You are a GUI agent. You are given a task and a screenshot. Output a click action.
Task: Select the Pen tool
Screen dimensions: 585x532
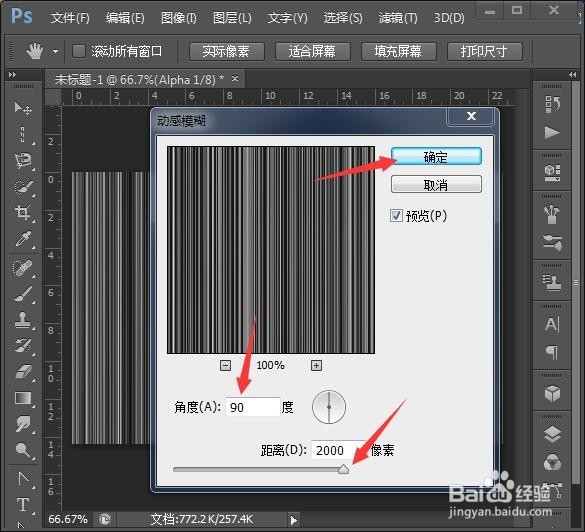[23, 479]
